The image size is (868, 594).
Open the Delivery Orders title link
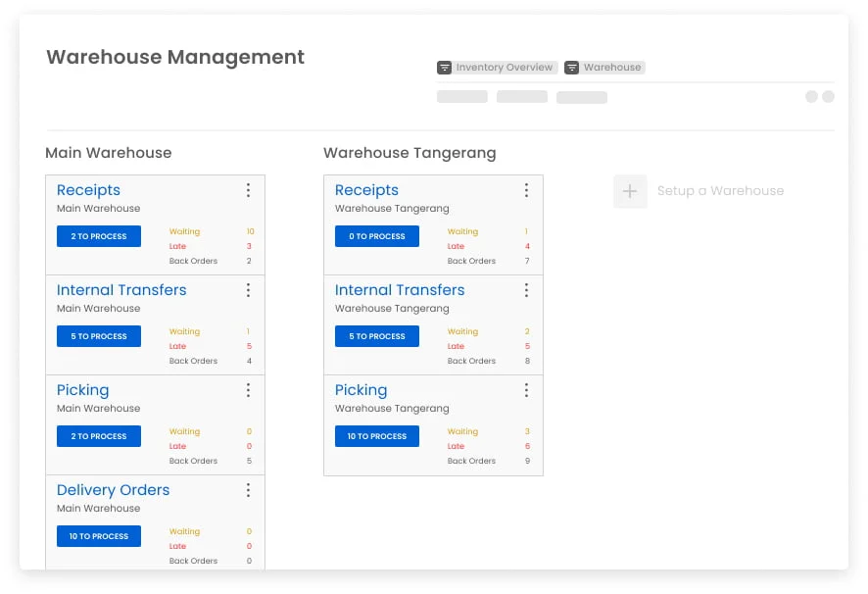pyautogui.click(x=113, y=490)
